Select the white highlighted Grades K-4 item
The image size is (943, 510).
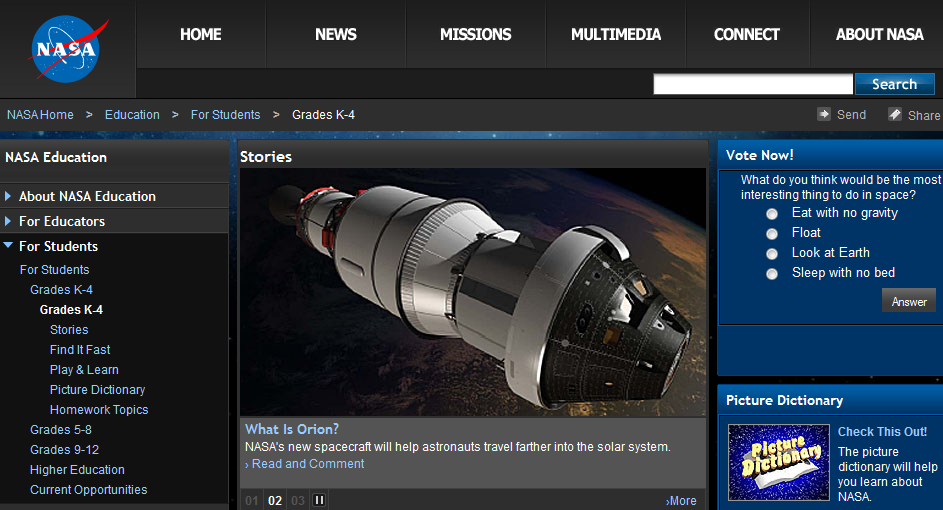point(71,309)
